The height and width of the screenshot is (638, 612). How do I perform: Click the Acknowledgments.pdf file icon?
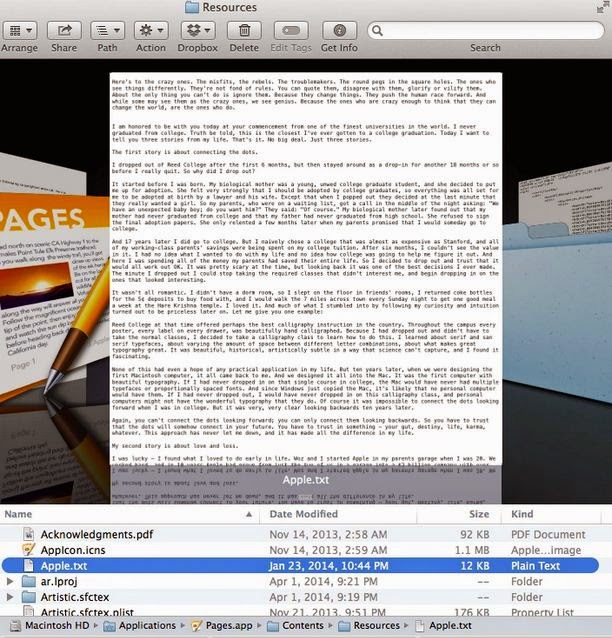pyautogui.click(x=28, y=534)
